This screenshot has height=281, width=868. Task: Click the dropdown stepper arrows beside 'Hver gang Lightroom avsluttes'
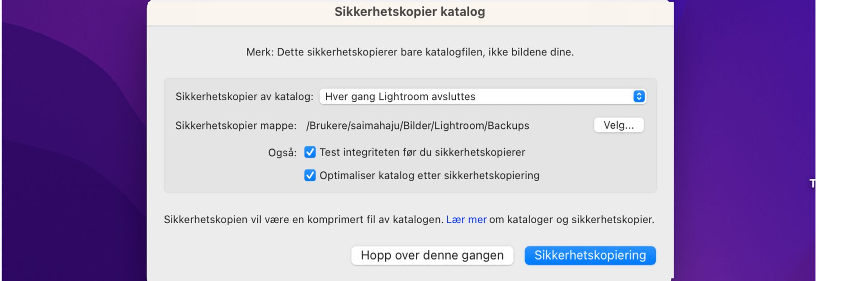[638, 96]
